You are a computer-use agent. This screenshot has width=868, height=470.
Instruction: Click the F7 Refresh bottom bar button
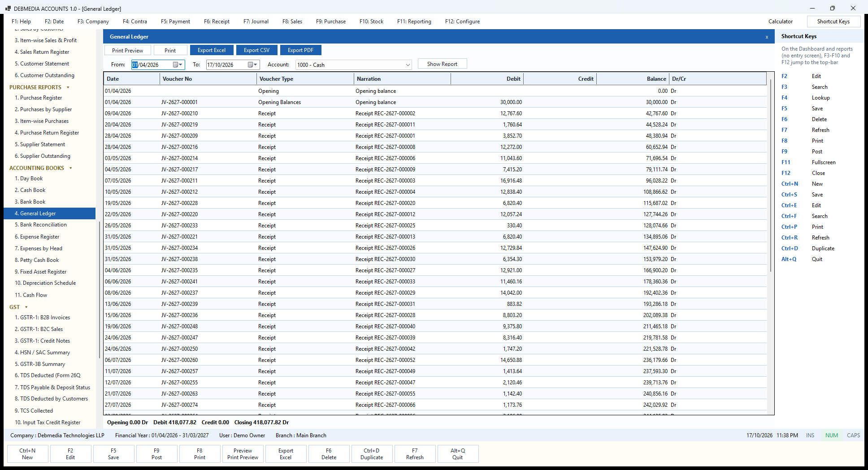point(415,454)
